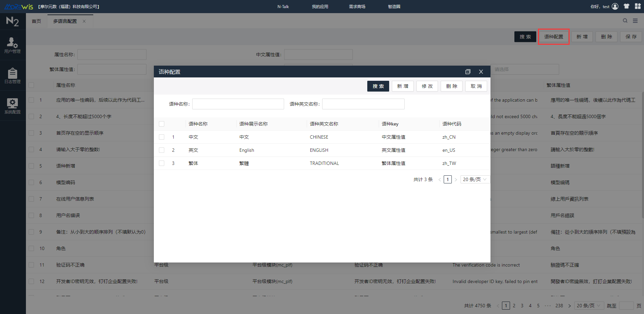Open the 系统配置 sidebar module
Screen dimensions: 644x314
pos(12,106)
